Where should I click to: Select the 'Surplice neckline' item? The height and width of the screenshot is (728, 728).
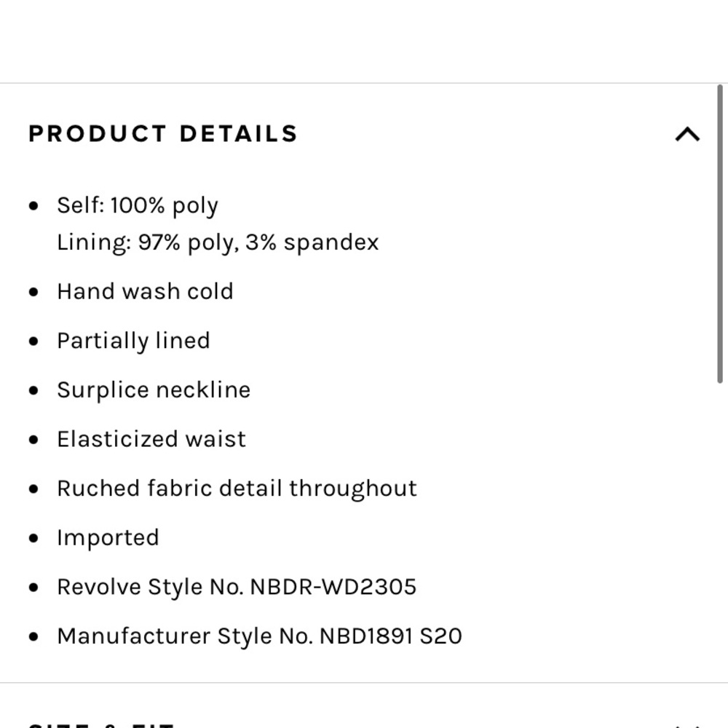[x=154, y=390]
